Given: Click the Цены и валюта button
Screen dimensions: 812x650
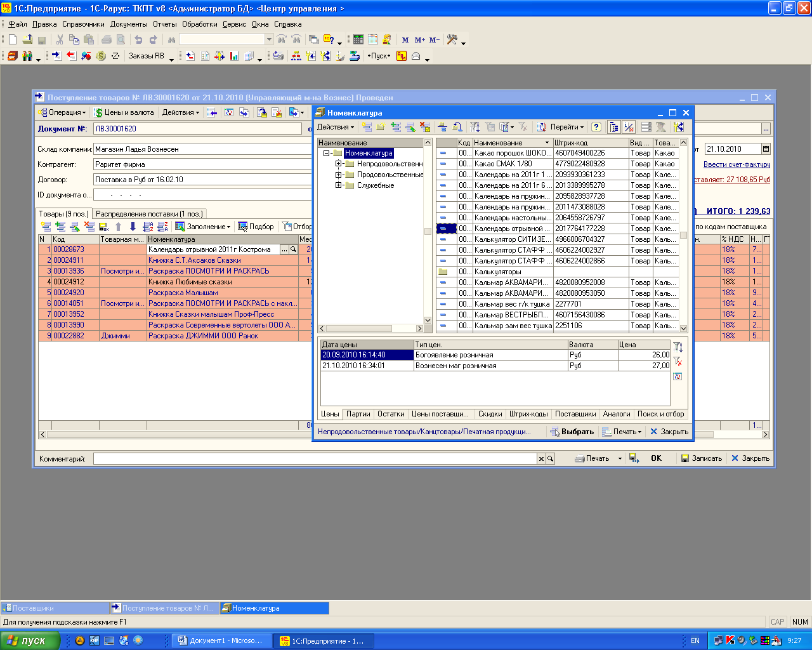Looking at the screenshot, I should click(x=124, y=112).
